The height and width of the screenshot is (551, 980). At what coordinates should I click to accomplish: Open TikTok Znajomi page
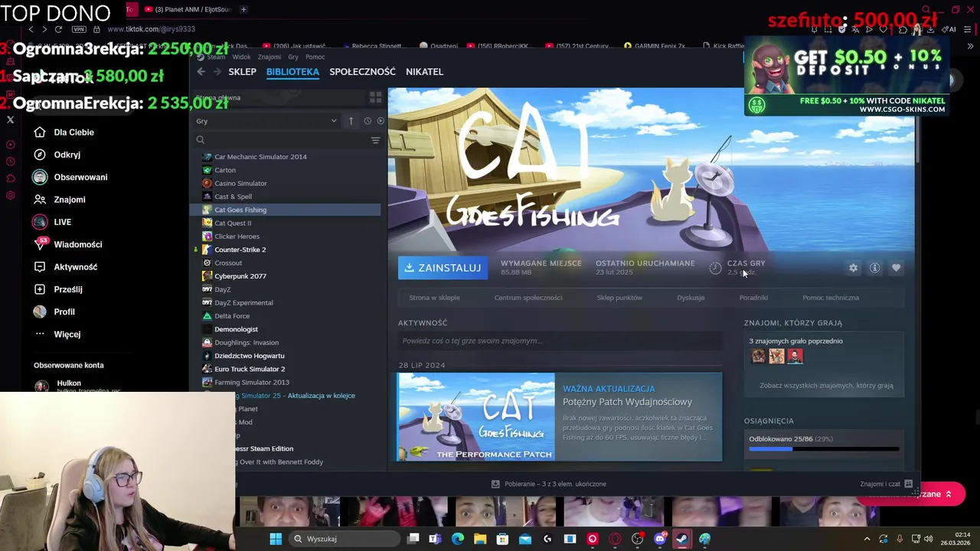[x=59, y=200]
